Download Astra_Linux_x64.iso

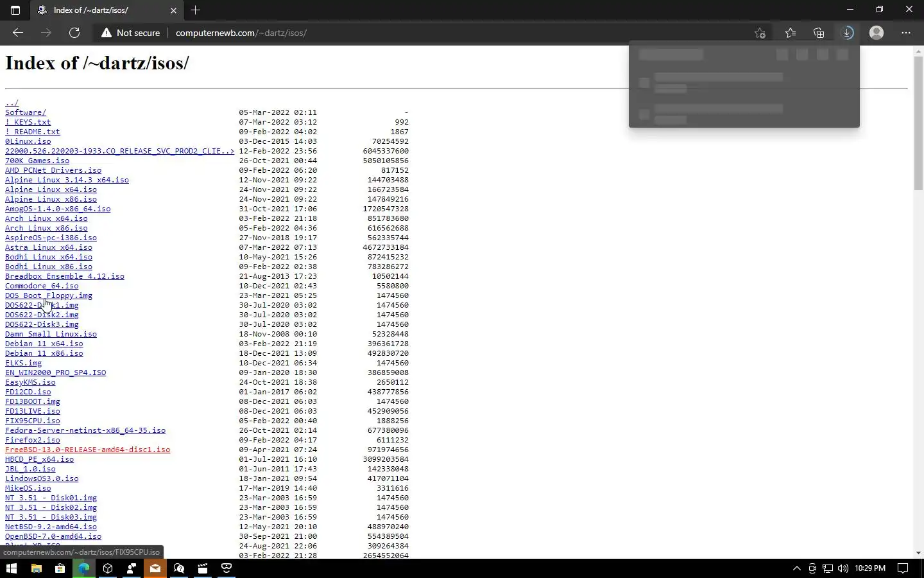tap(49, 247)
